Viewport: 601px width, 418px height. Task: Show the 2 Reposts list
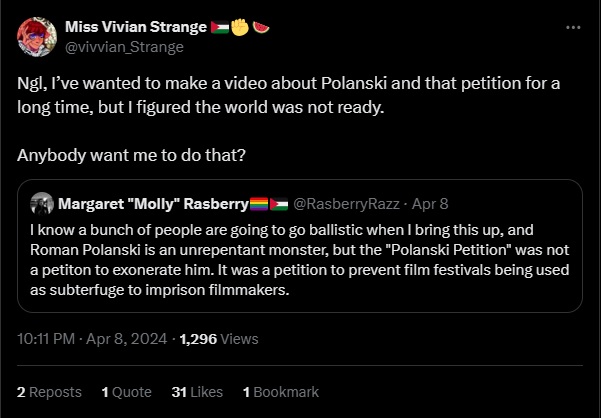(x=50, y=392)
